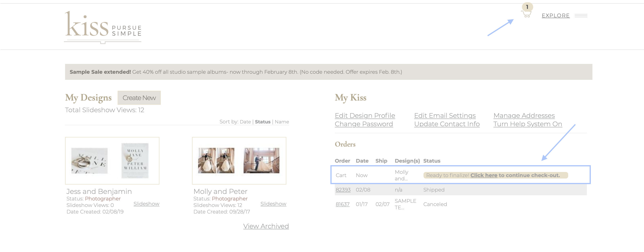This screenshot has height=252, width=644.
Task: Click the Cart row 'Molly and...' design cell
Action: (402, 175)
